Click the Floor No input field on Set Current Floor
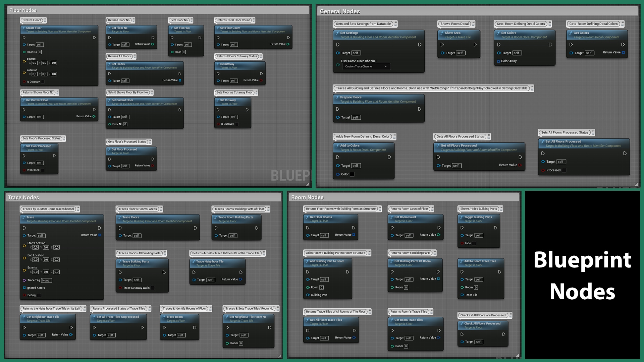This screenshot has height=362, width=644. tap(125, 124)
